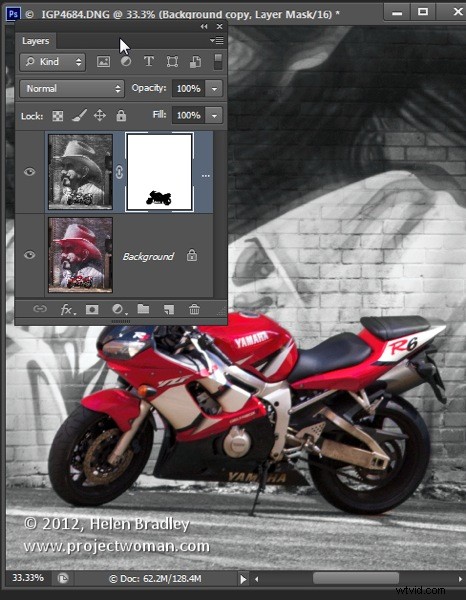Image resolution: width=466 pixels, height=600 pixels.
Task: Click the horizontal scrollbar thumb
Action: pos(356,578)
